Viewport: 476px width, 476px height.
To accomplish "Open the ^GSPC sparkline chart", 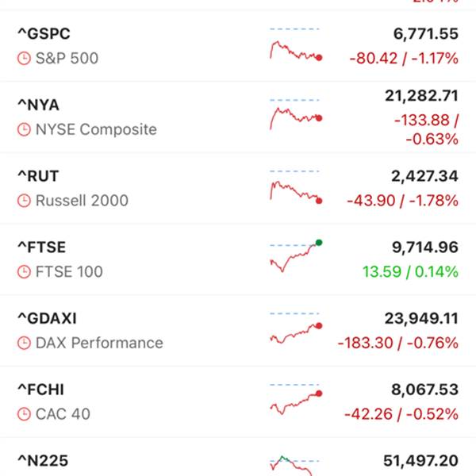I will 295,48.
